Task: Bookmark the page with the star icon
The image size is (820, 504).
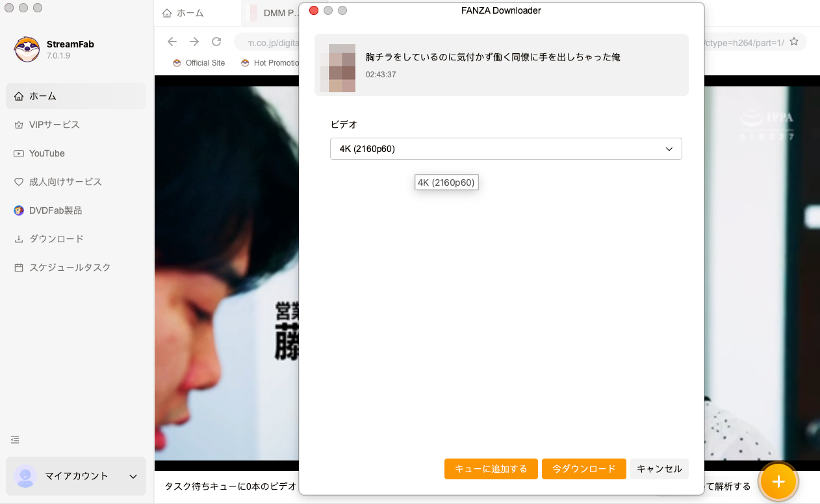Action: (794, 42)
